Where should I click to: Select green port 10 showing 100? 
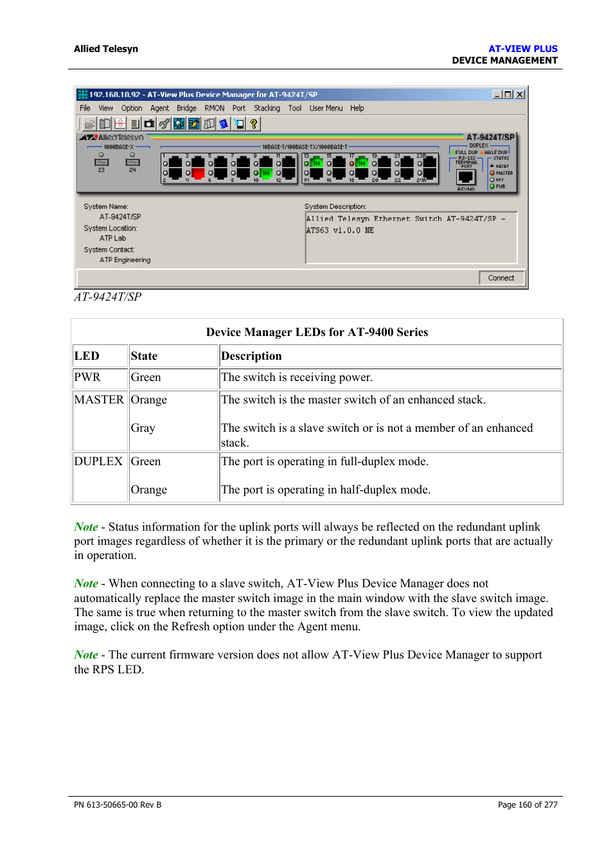click(266, 173)
